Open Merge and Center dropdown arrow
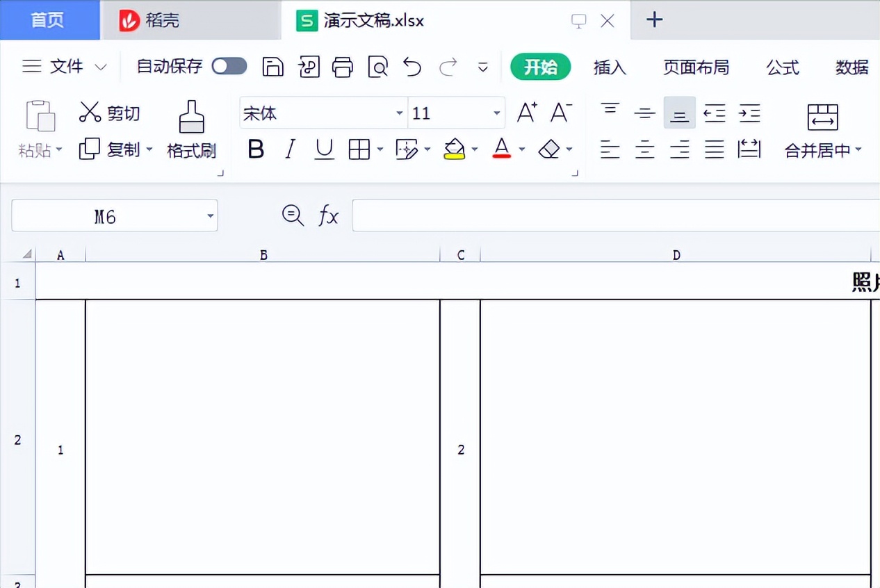Image resolution: width=880 pixels, height=588 pixels. tap(858, 150)
